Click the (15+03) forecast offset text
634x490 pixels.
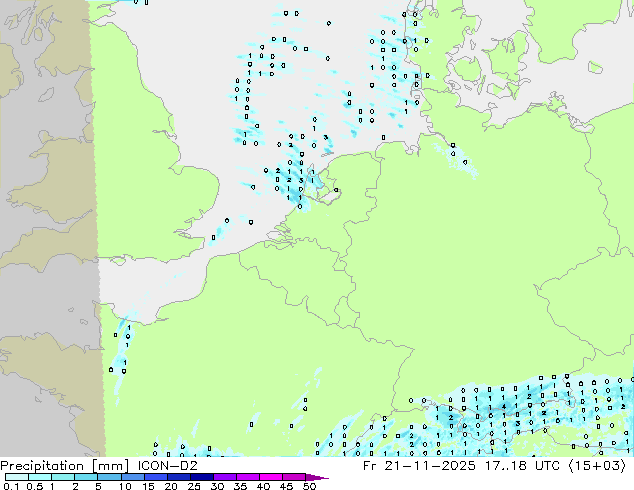pos(597,466)
